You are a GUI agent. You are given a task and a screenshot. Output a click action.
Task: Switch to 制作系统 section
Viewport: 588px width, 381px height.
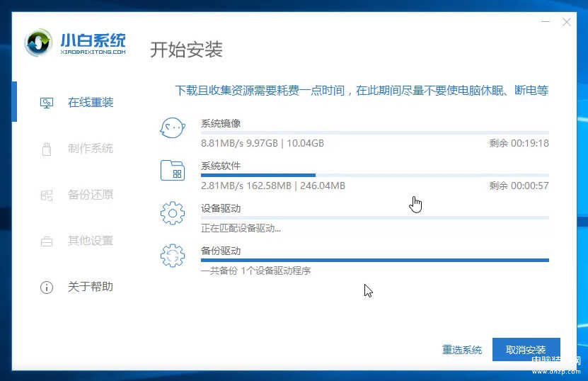pos(91,149)
